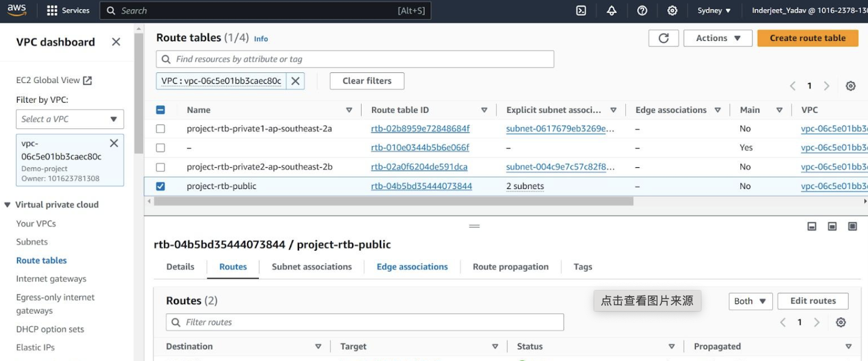Screen dimensions: 868x361
Task: Switch to the Subnet associations tab
Action: click(x=312, y=267)
